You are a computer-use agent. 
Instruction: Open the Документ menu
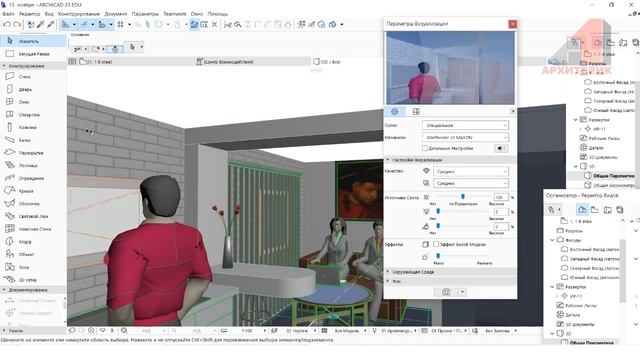[x=116, y=14]
